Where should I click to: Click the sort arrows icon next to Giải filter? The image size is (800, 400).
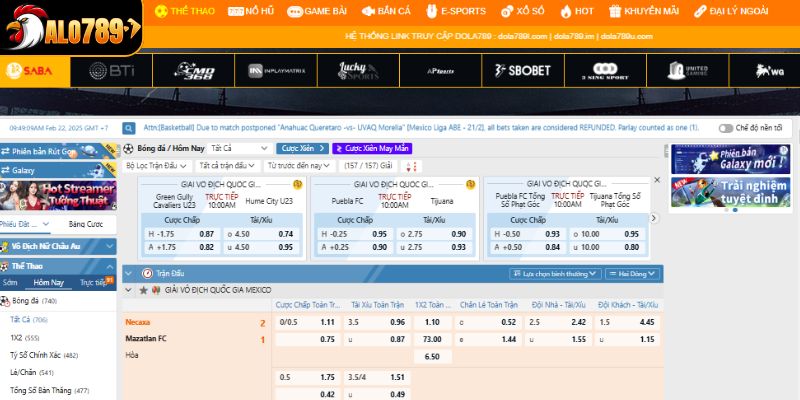coord(411,166)
